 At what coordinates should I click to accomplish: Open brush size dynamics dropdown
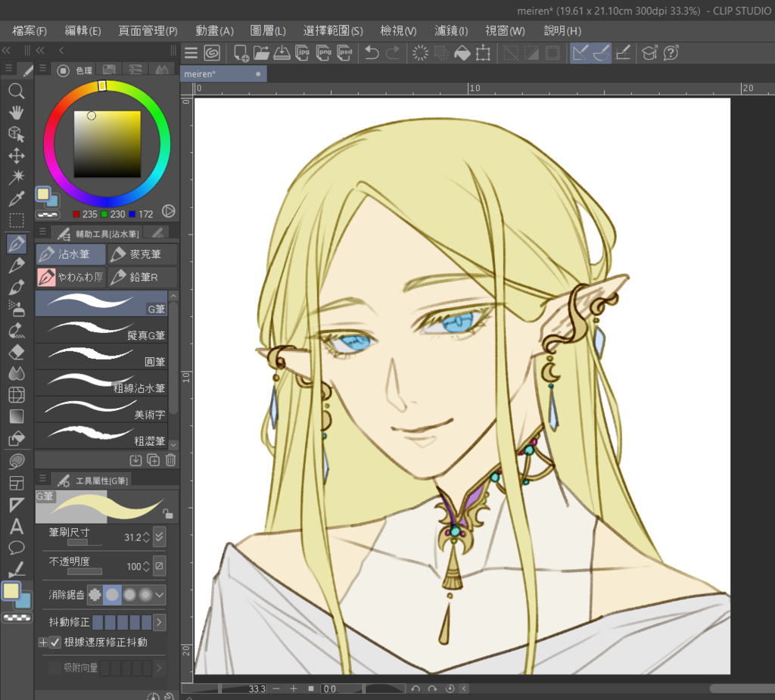[159, 537]
